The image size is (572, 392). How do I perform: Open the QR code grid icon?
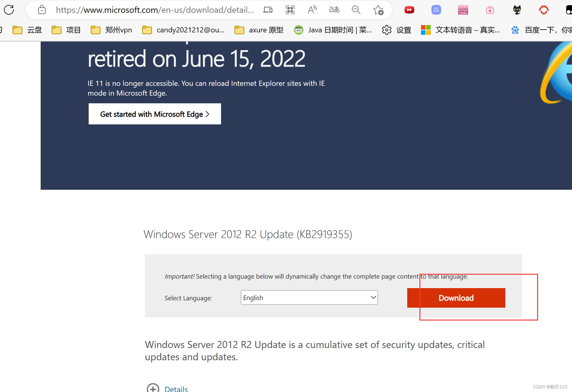click(290, 10)
